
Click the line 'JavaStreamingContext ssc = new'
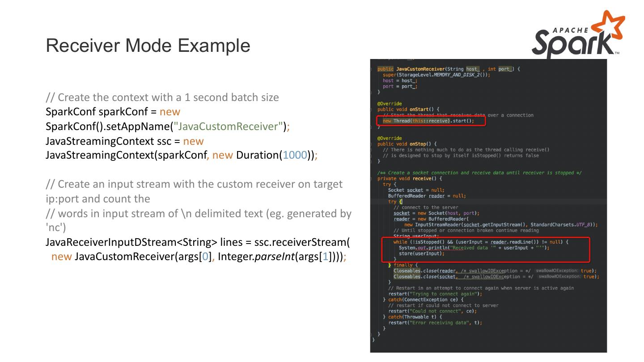point(125,141)
